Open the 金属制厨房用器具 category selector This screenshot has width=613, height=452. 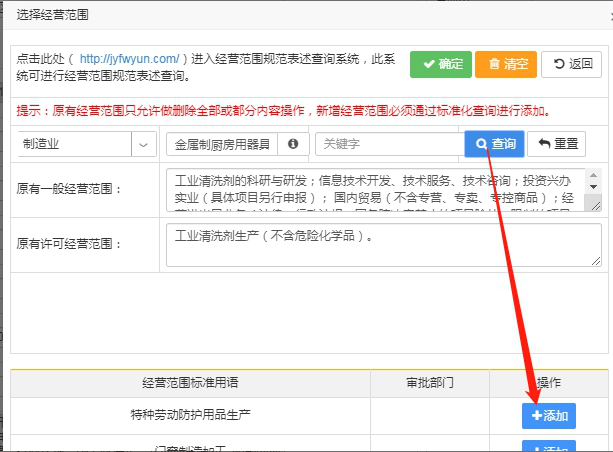pos(222,144)
